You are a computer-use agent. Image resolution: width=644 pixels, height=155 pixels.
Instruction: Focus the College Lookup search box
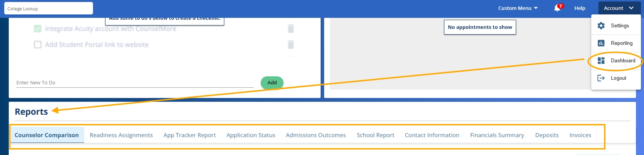49,8
